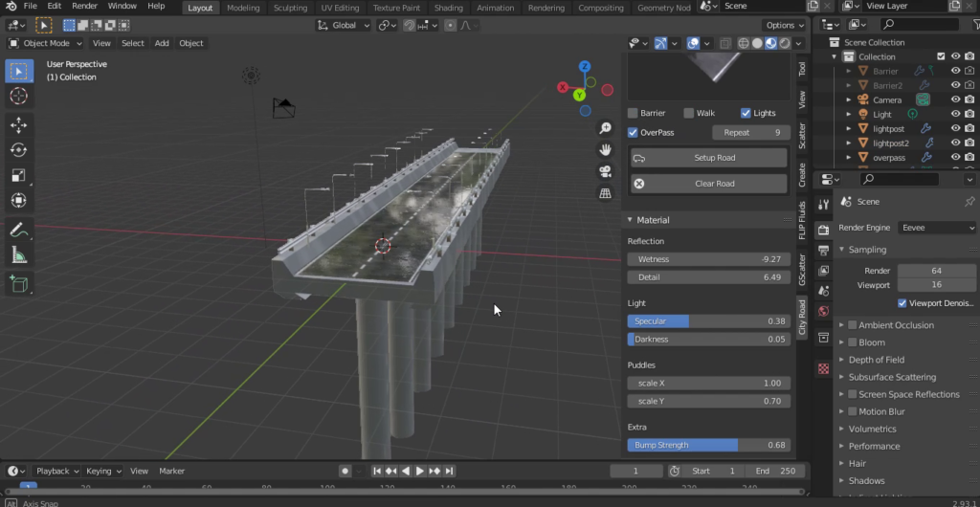The image size is (980, 507).
Task: Switch to the Sculpting workspace tab
Action: (290, 8)
